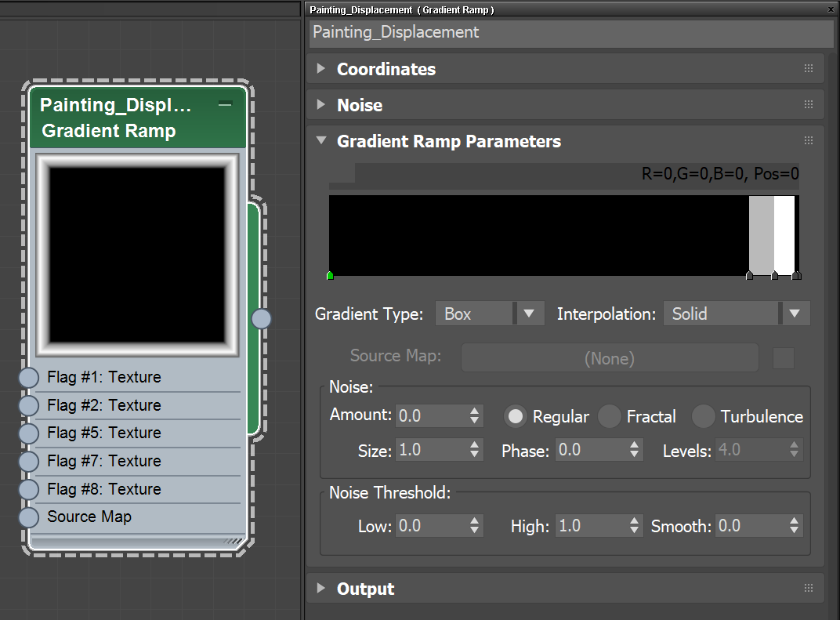Screen dimensions: 840x620
Task: Collapse the node using the minus icon
Action: click(x=225, y=103)
